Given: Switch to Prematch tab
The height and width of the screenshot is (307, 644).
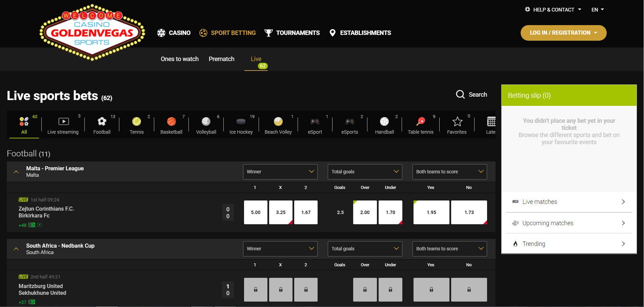Looking at the screenshot, I should (222, 59).
